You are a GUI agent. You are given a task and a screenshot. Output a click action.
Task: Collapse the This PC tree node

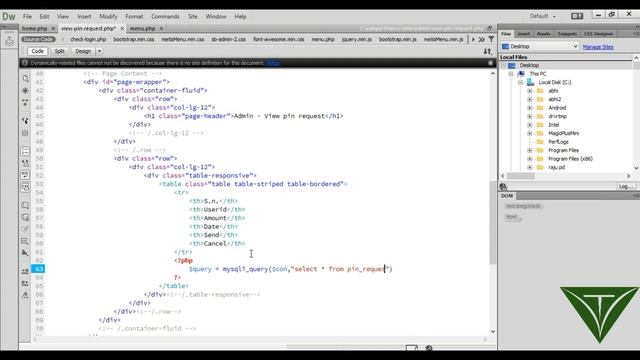point(511,74)
